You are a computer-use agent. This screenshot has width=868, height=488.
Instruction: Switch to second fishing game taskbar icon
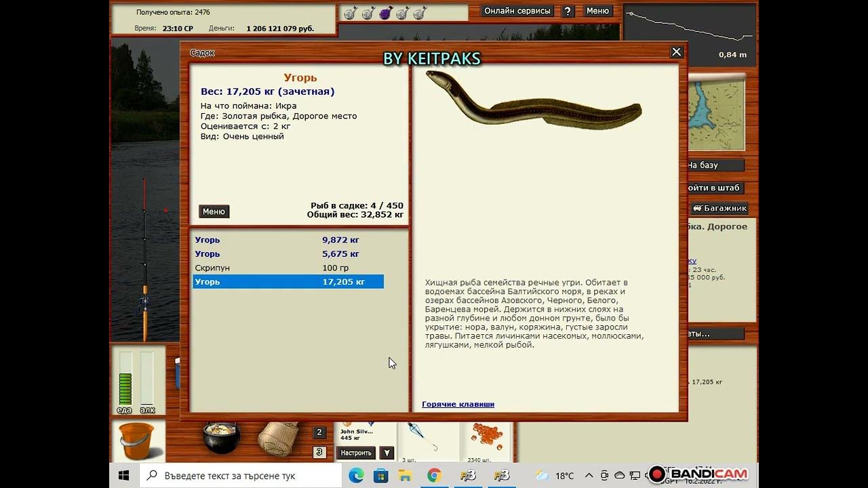click(501, 476)
